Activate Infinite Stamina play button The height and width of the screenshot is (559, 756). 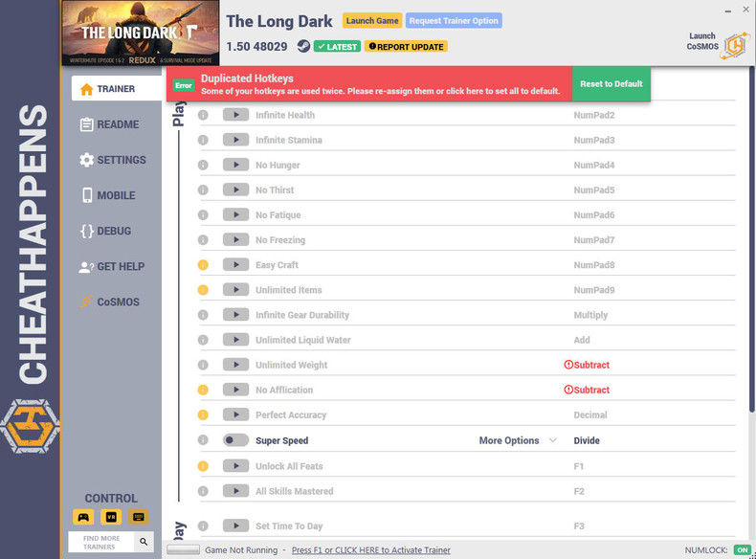(235, 141)
